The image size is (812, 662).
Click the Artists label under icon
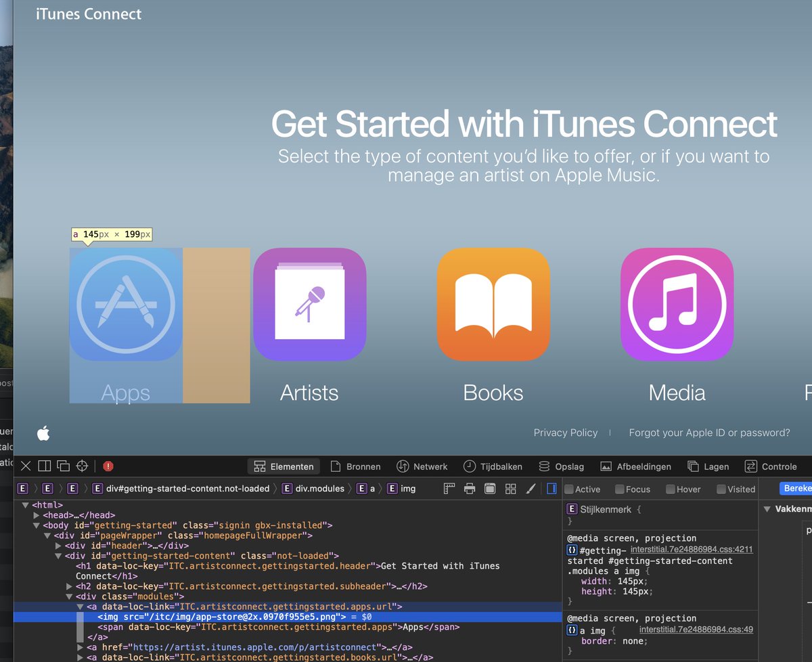[x=309, y=393]
